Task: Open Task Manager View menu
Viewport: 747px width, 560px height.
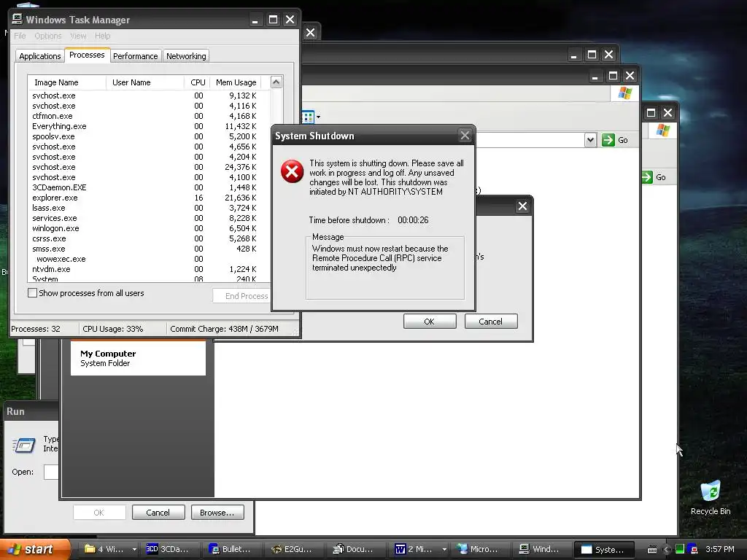Action: tap(78, 36)
